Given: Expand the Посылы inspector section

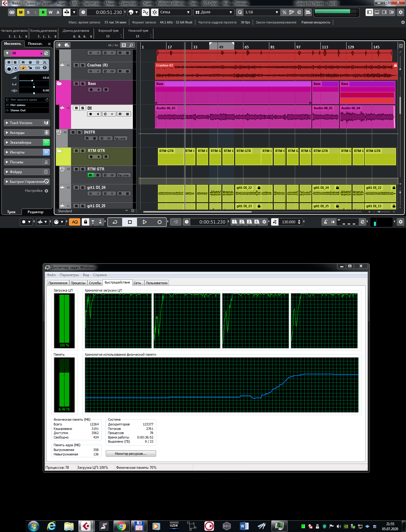Looking at the screenshot, I should [23, 162].
